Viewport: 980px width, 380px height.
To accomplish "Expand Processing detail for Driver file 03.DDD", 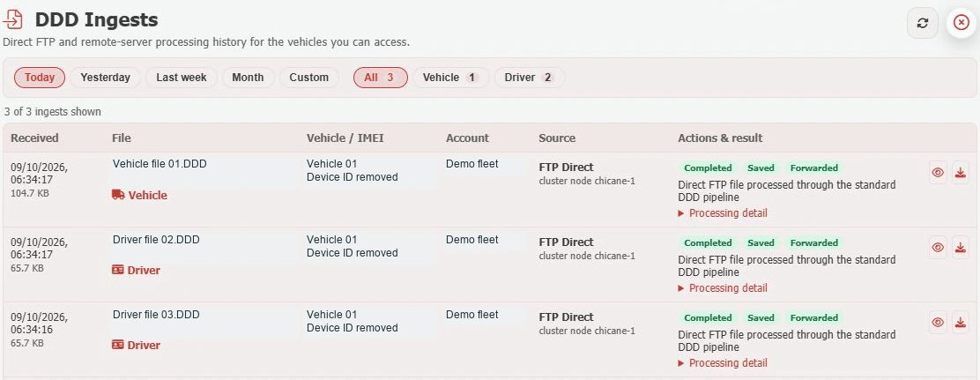I will pos(723,363).
